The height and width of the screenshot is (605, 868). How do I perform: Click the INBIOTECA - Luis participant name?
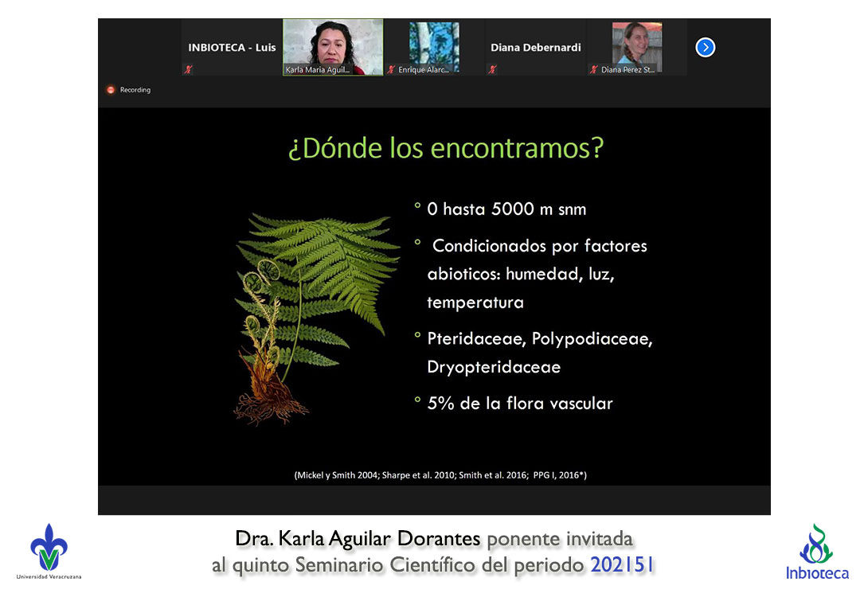coord(232,48)
